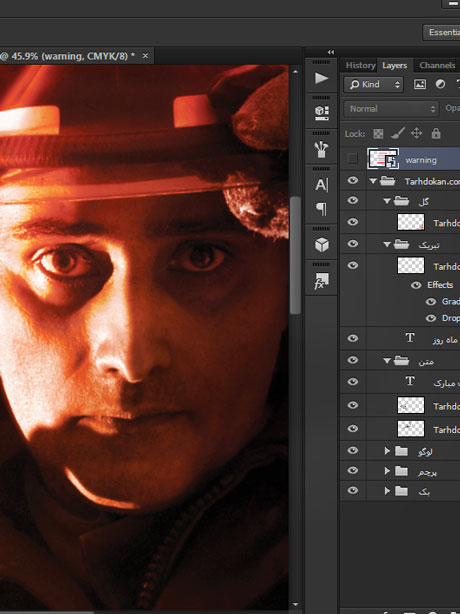The width and height of the screenshot is (460, 614).
Task: Switch to the History tab
Action: click(x=361, y=65)
